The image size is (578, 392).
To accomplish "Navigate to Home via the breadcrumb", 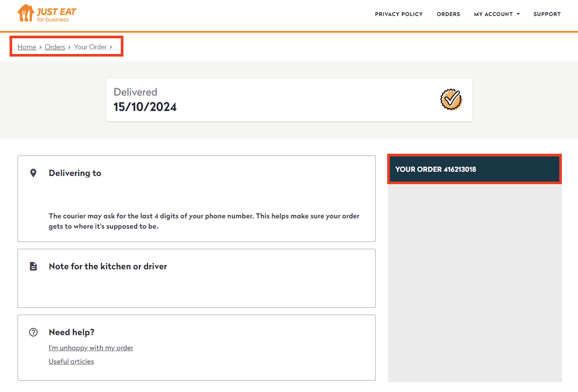I will coord(27,47).
